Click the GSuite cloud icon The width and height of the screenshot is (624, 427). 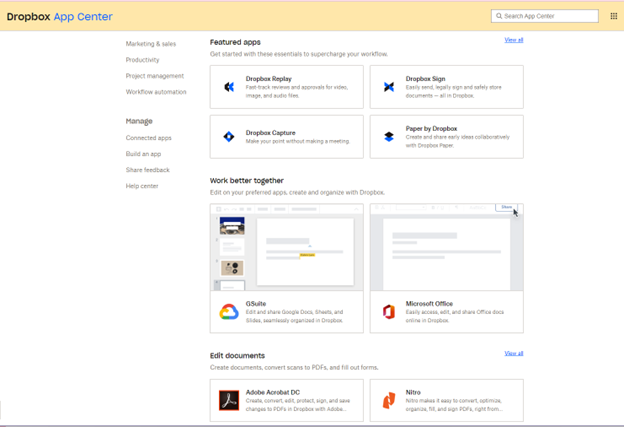[x=229, y=312]
